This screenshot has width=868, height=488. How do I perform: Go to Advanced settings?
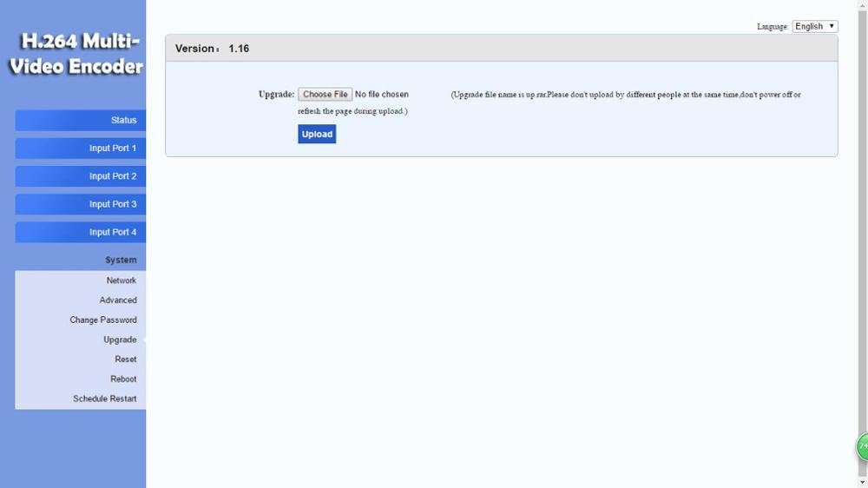pos(118,300)
